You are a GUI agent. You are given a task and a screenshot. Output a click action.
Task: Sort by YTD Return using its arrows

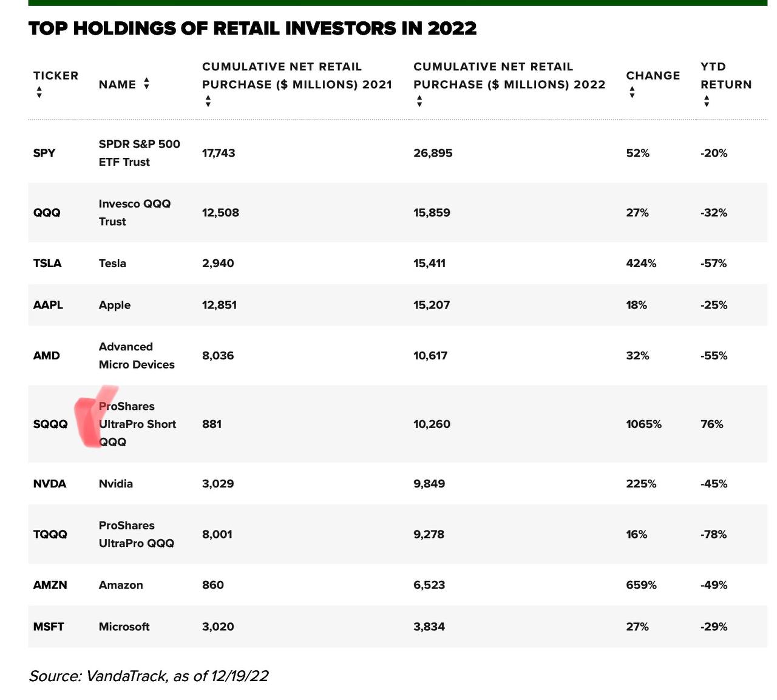tap(706, 101)
